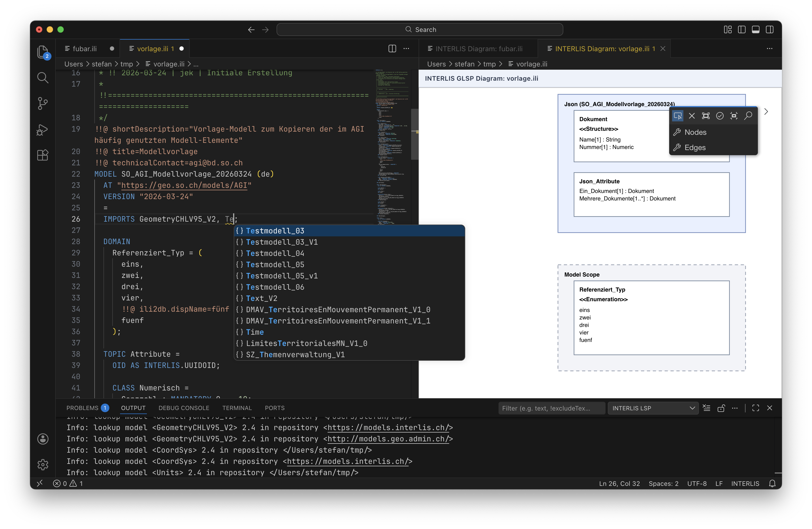Close the INTERLIS Diagram: vorlage.ili tab
The image size is (812, 529).
tap(662, 49)
